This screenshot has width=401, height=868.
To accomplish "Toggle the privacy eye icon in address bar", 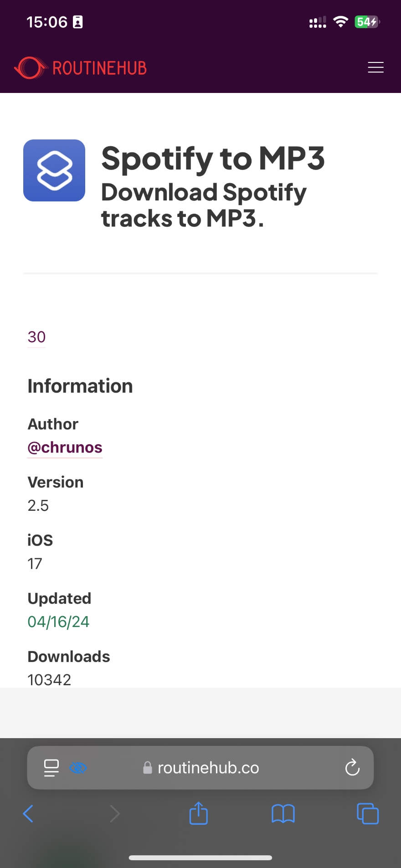I will tap(78, 768).
